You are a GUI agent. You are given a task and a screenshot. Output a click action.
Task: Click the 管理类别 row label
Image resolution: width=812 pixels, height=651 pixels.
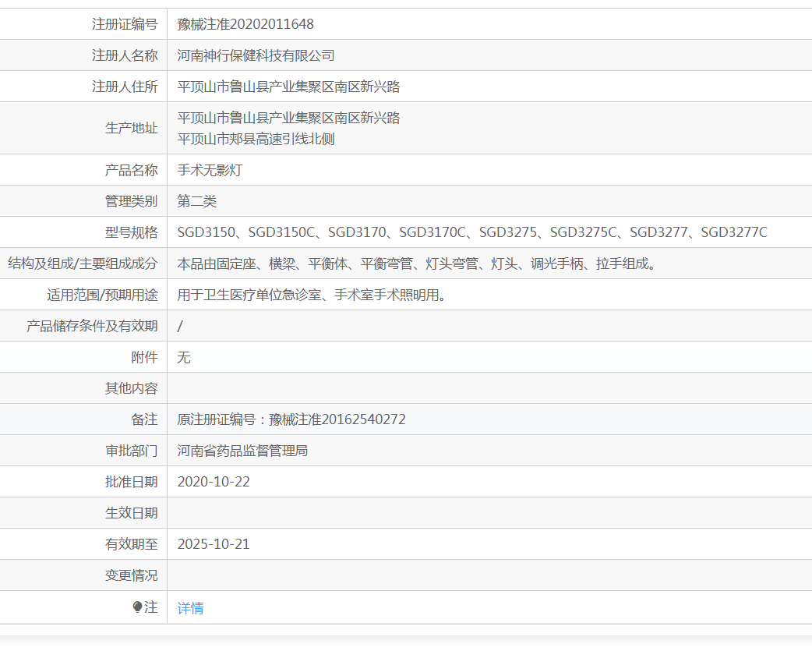tap(132, 201)
